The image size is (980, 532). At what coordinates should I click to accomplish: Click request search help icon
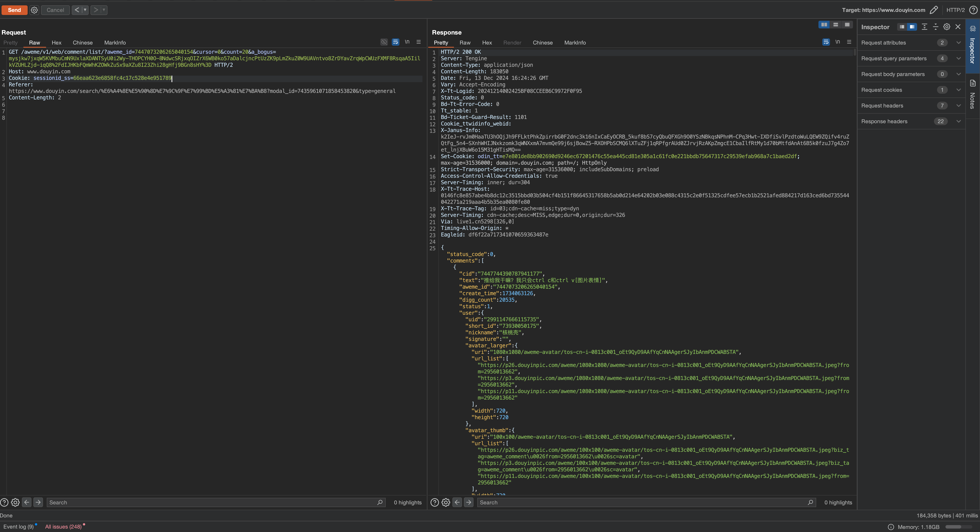(x=4, y=502)
